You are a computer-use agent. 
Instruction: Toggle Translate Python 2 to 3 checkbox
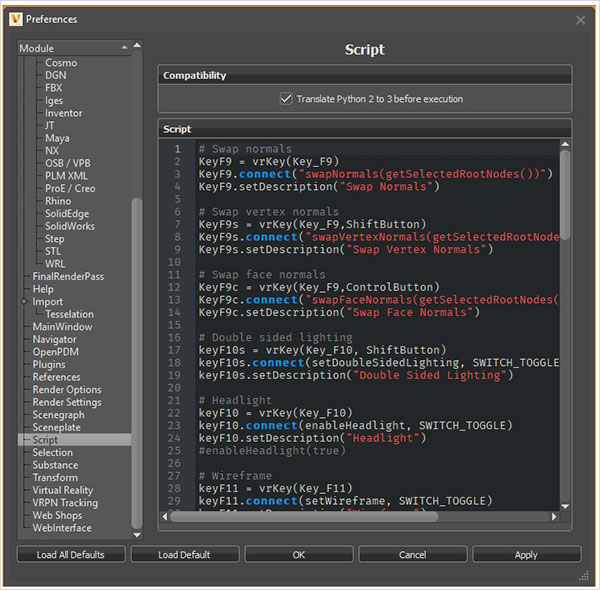(286, 99)
